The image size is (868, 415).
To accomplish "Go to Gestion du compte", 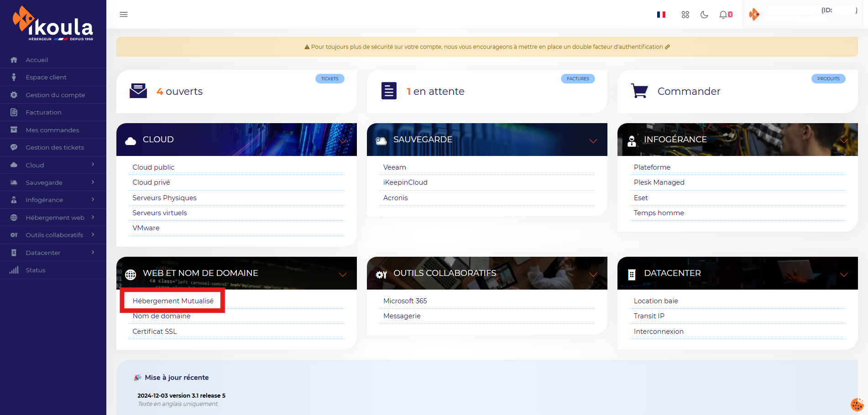I will click(x=53, y=95).
